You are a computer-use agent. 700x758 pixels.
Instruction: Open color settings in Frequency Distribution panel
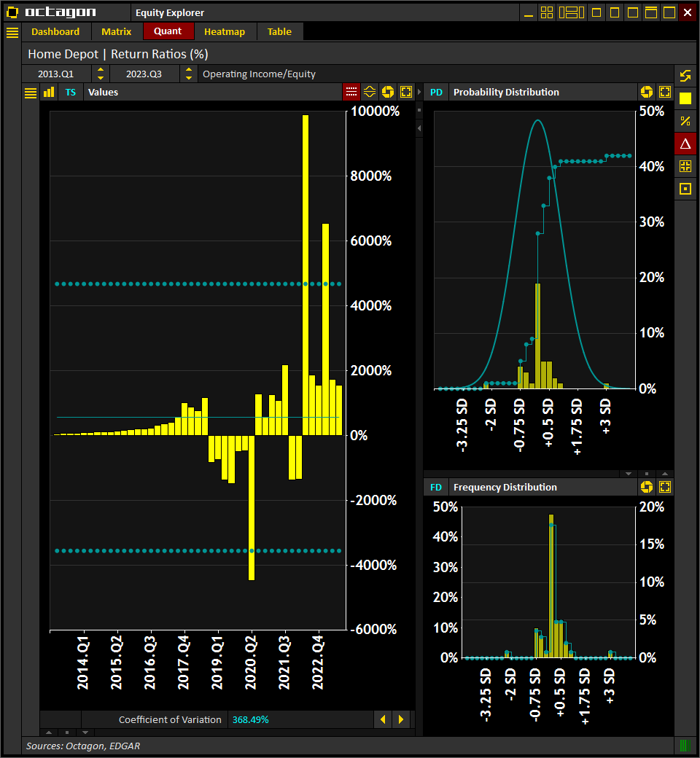pyautogui.click(x=647, y=487)
